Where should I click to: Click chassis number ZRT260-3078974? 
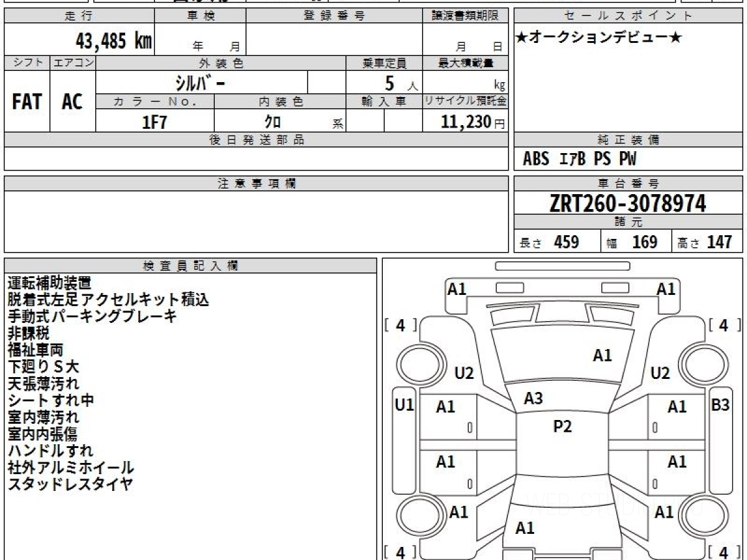point(628,203)
